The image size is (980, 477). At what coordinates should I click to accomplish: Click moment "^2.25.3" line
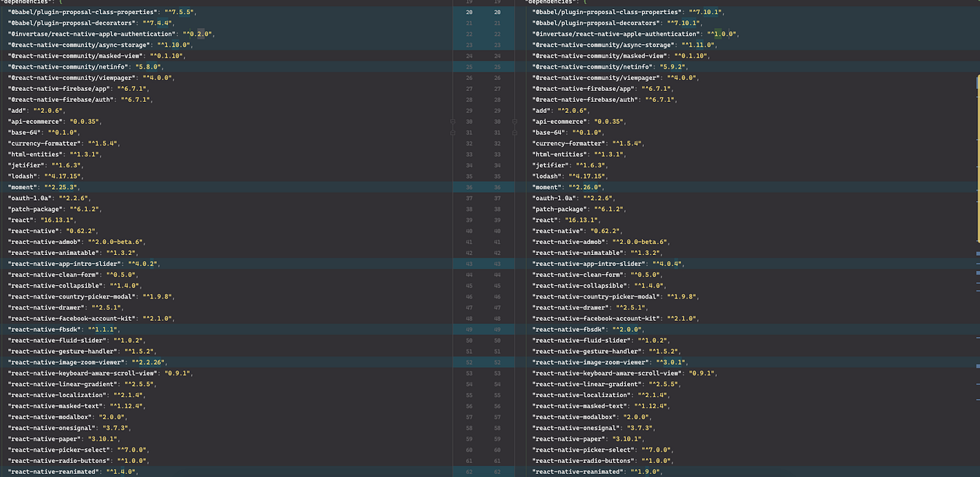45,187
